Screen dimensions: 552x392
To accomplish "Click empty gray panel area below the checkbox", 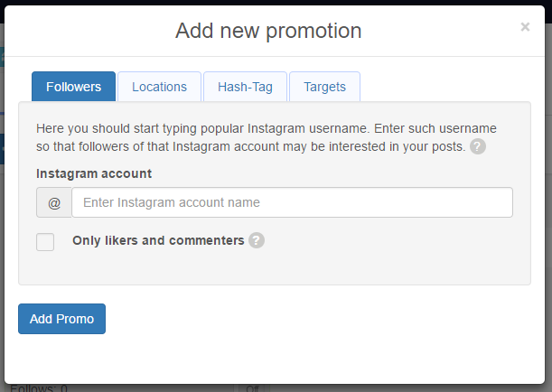I will (x=275, y=268).
